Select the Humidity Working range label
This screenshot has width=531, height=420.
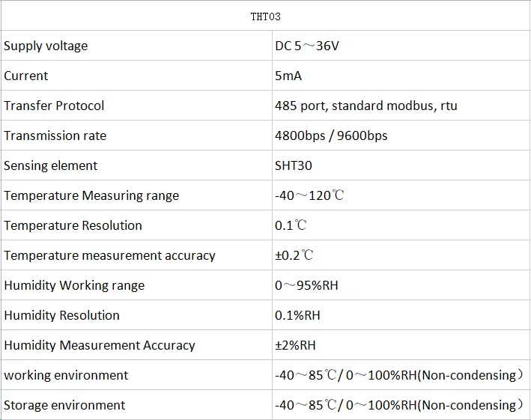tap(74, 285)
